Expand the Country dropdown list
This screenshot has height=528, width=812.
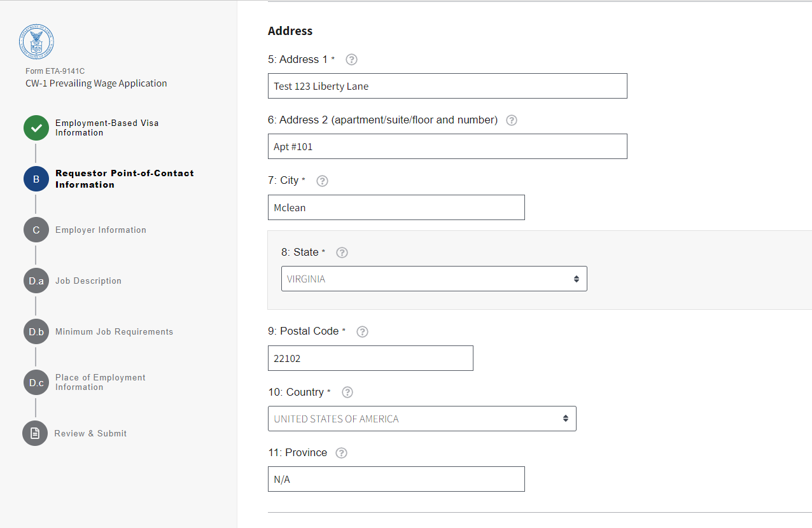422,419
